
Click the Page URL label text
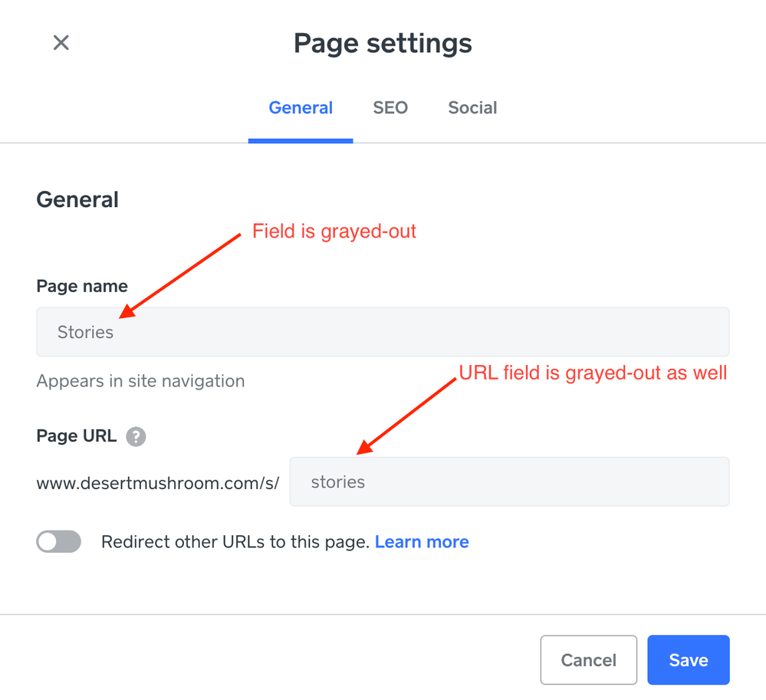76,436
